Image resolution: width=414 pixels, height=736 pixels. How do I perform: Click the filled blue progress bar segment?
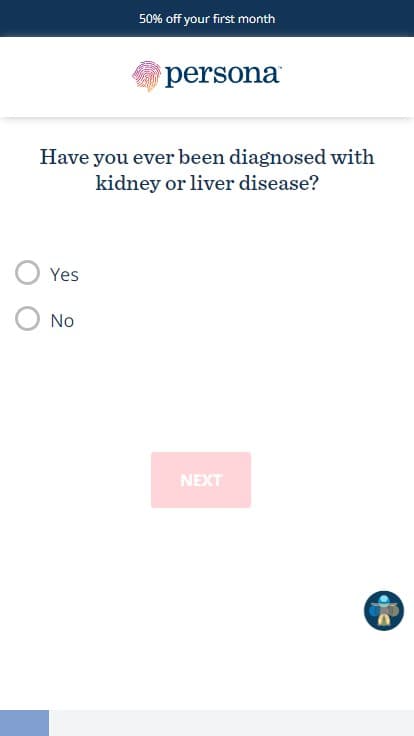coord(24,723)
